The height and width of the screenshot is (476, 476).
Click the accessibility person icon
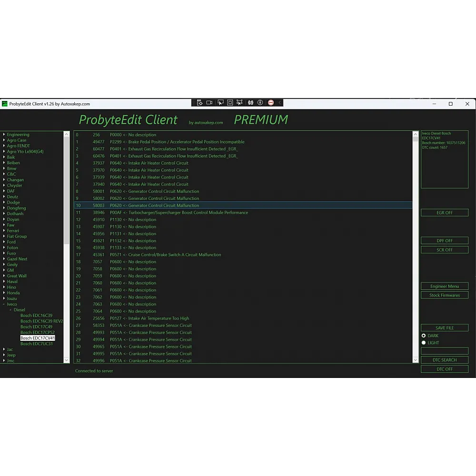tap(260, 102)
